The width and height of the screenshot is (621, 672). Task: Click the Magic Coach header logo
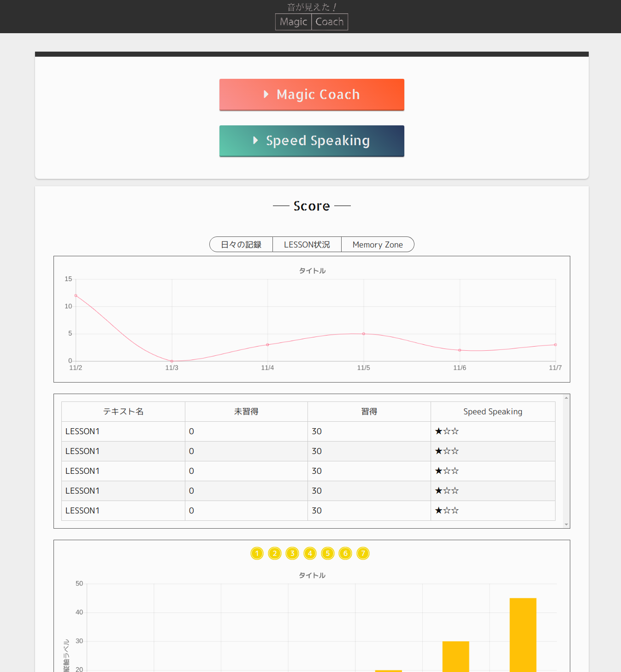coord(312,22)
